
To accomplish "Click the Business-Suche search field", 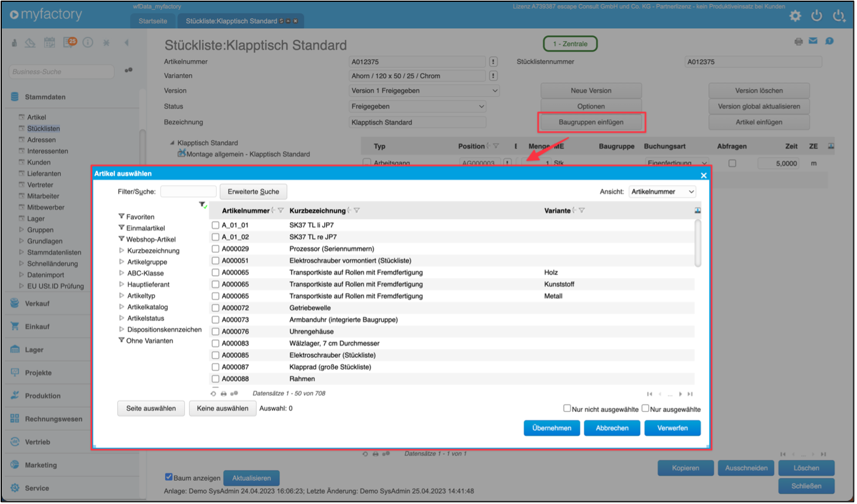I will tap(62, 71).
